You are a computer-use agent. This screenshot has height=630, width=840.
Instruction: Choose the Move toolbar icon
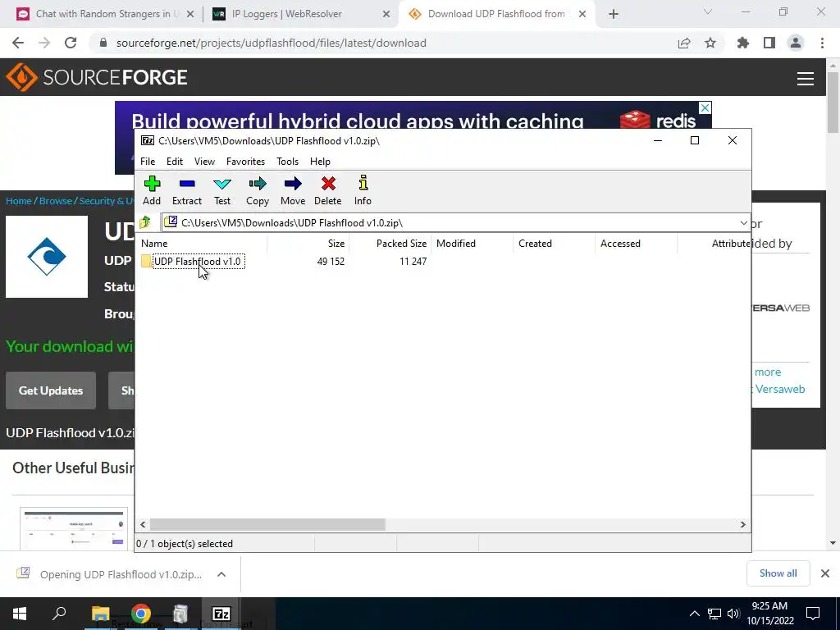coord(293,190)
